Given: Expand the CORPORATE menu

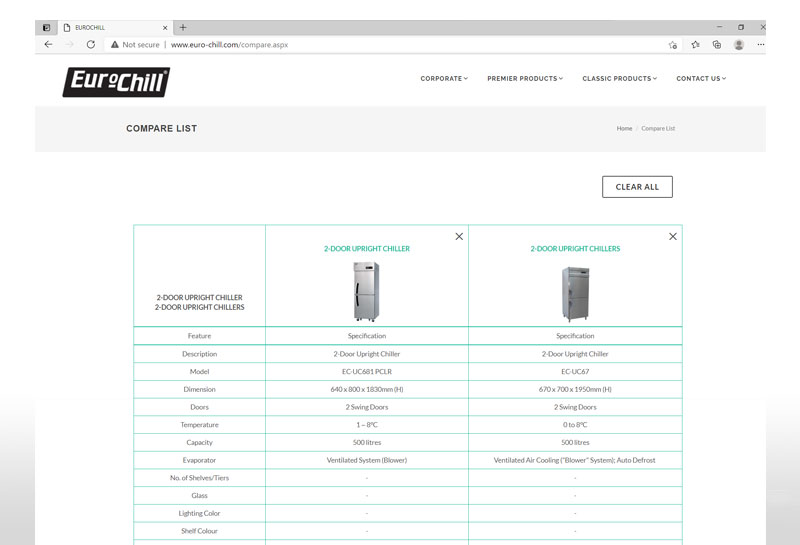Looking at the screenshot, I should 444,79.
